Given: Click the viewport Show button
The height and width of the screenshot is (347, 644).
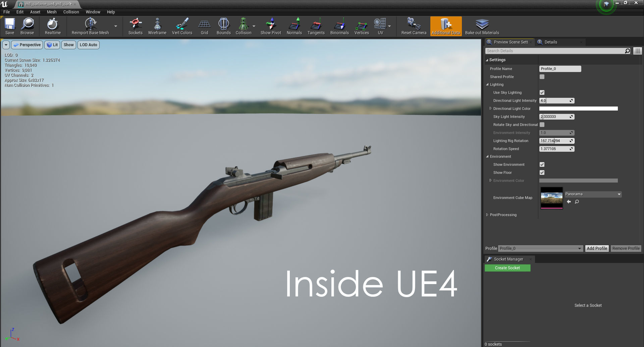Looking at the screenshot, I should pyautogui.click(x=69, y=45).
